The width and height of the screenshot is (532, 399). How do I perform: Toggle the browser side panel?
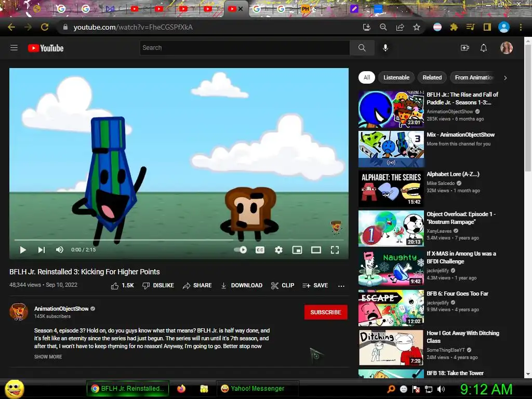[487, 27]
